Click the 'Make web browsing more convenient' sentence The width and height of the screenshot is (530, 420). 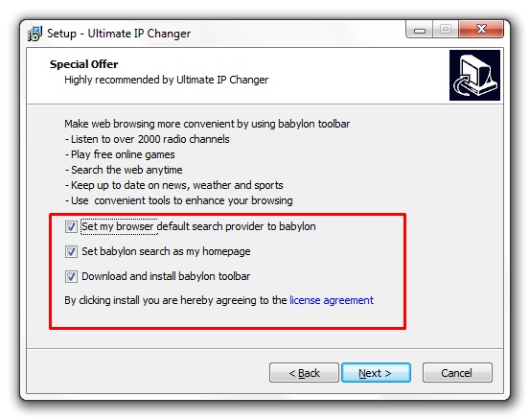(207, 124)
